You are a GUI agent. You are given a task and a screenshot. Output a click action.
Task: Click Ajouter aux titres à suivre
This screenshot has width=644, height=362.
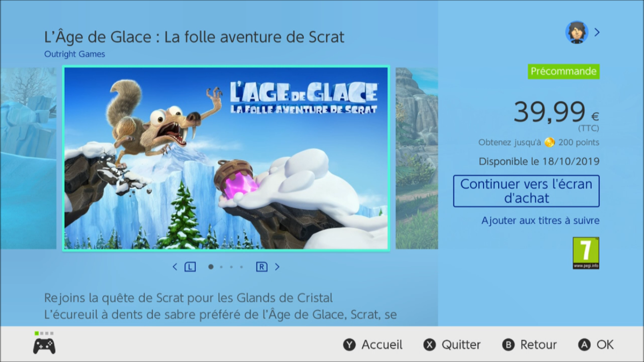click(540, 221)
